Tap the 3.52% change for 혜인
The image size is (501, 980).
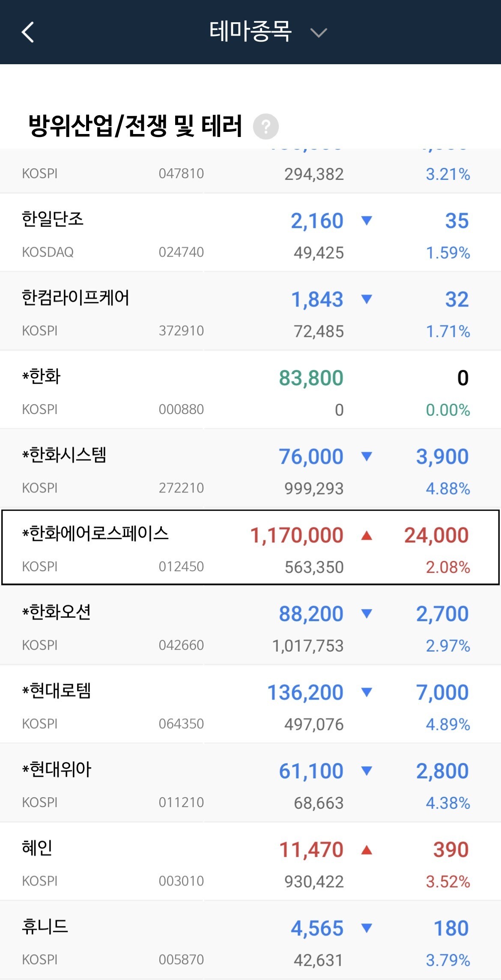pyautogui.click(x=448, y=882)
